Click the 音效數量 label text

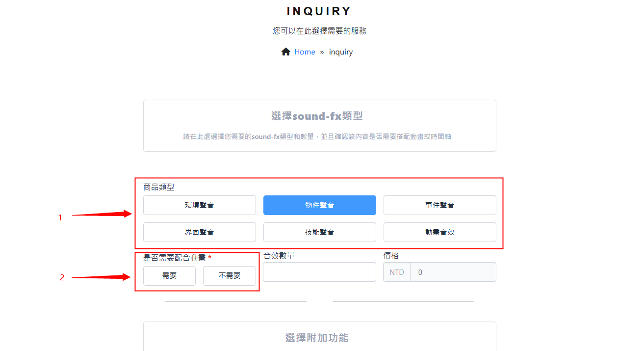tap(279, 256)
